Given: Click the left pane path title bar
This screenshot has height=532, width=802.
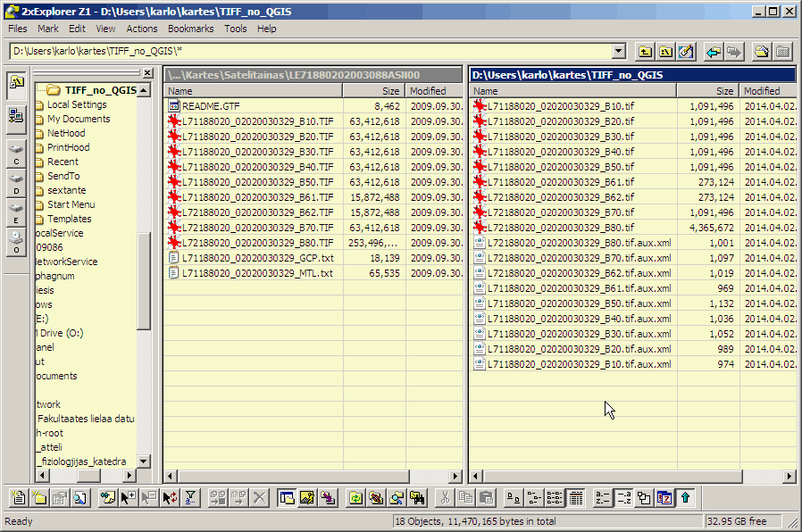Looking at the screenshot, I should [313, 75].
